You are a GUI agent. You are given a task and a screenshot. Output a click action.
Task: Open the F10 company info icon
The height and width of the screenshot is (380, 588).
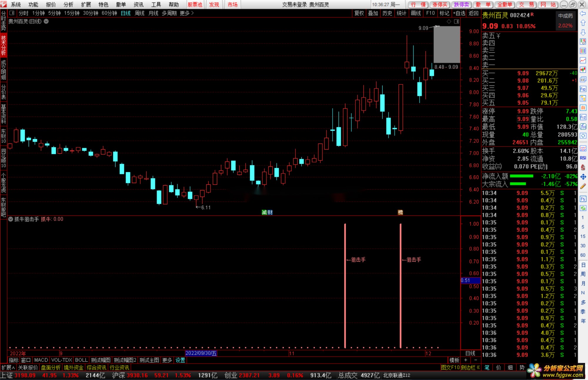(x=583, y=89)
